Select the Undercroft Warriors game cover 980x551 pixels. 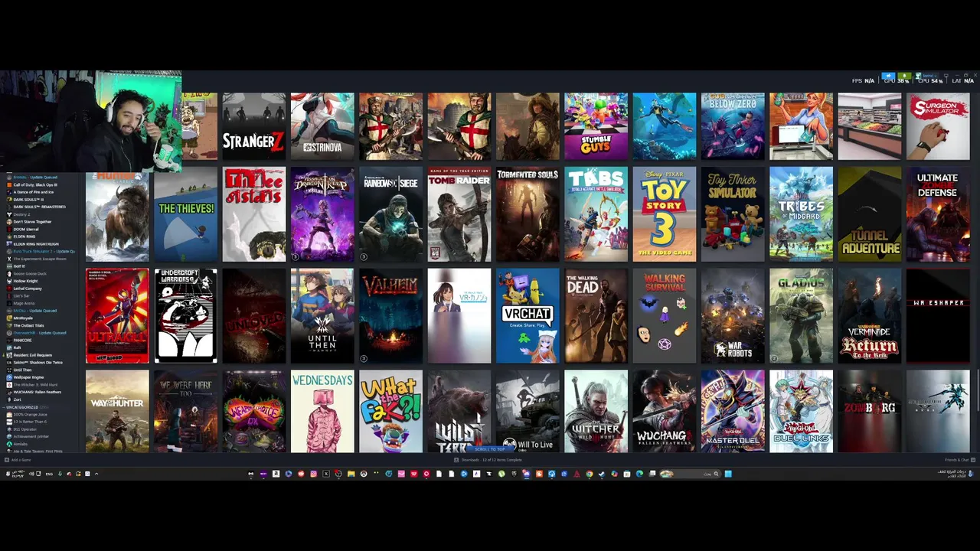185,315
